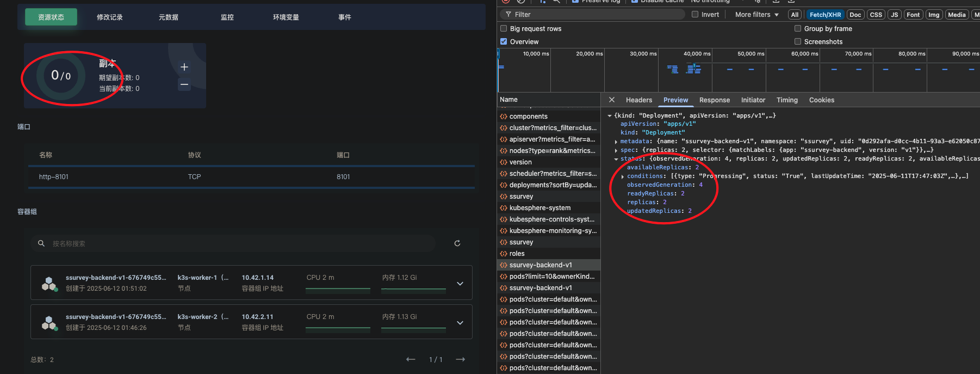Toggle the Media request type filter
Image resolution: width=980 pixels, height=374 pixels.
click(957, 15)
